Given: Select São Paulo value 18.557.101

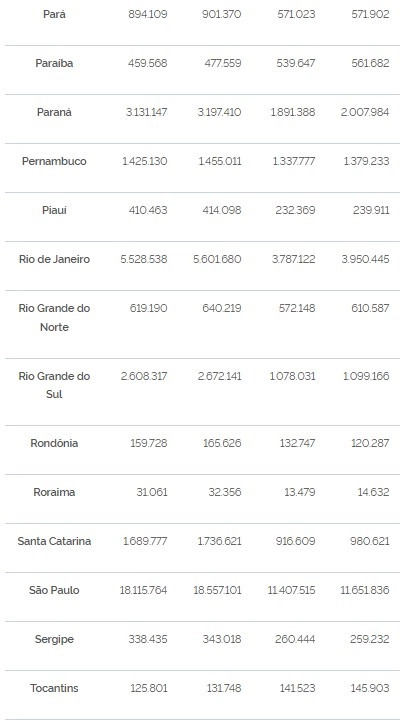Looking at the screenshot, I should (x=217, y=590).
